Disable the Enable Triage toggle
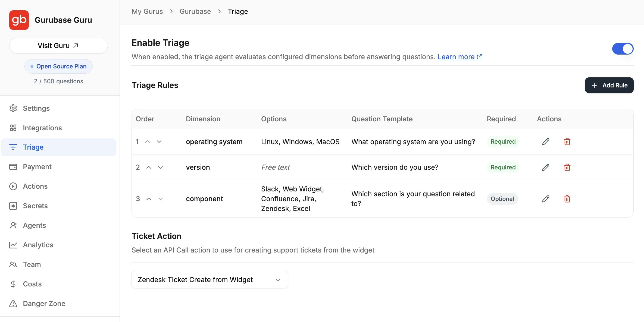This screenshot has width=644, height=322. point(623,49)
